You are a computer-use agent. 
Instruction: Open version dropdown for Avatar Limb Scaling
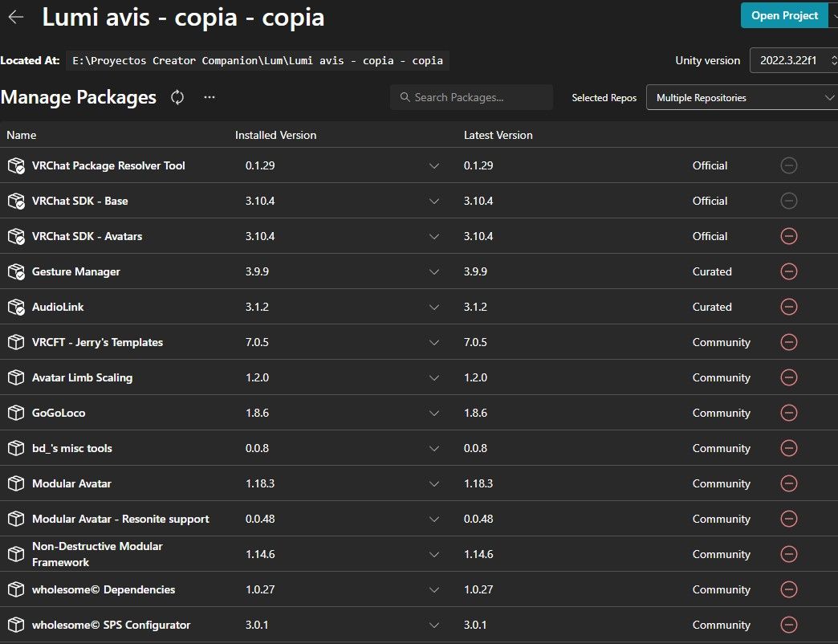point(434,378)
